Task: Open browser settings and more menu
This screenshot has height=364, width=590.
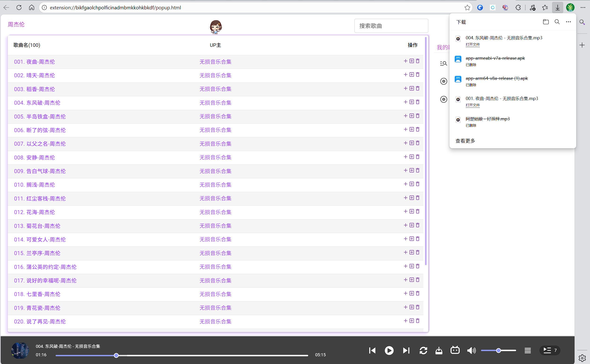Action: coord(583,7)
